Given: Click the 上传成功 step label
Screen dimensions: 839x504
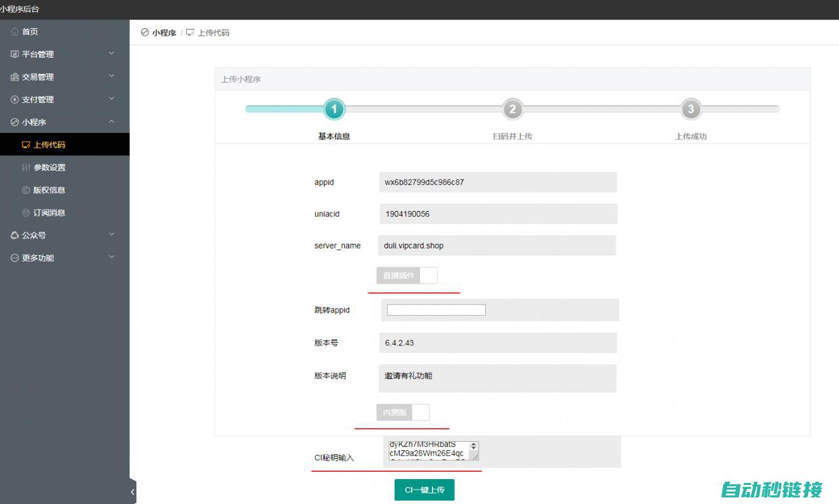Looking at the screenshot, I should [691, 136].
